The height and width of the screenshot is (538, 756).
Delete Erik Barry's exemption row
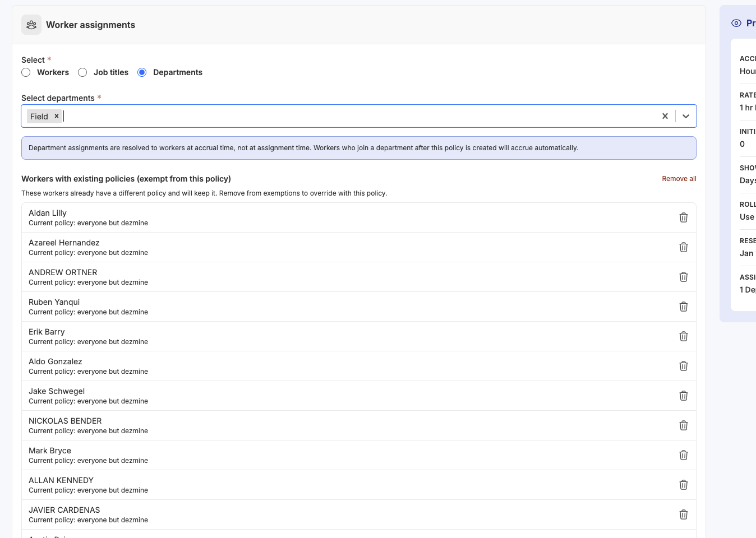[x=683, y=336]
